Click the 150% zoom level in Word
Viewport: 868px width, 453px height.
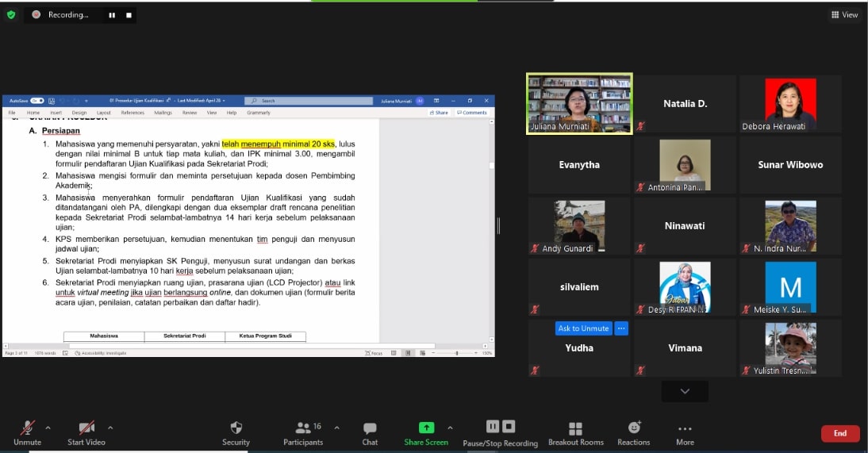(487, 353)
